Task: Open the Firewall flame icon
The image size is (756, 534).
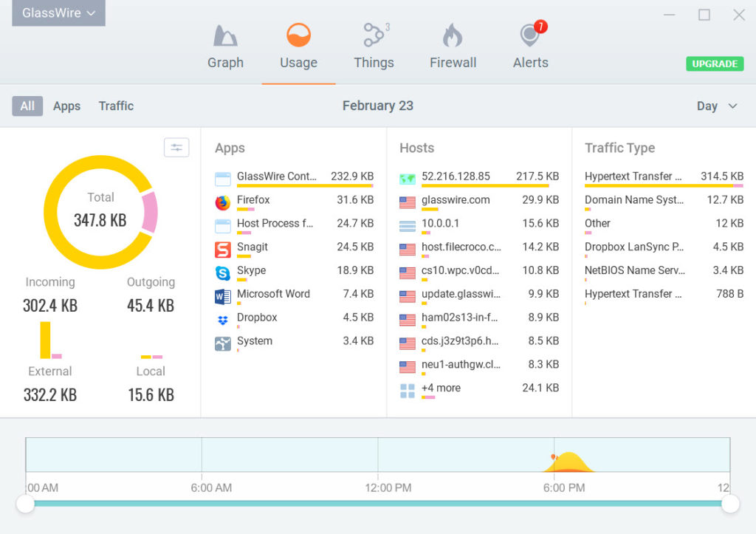Action: coord(453,35)
